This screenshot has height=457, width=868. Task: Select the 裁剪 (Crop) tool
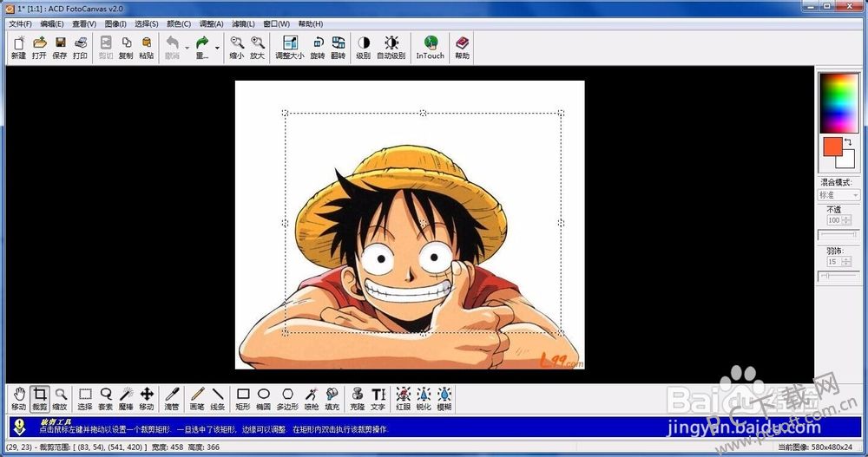pos(39,398)
